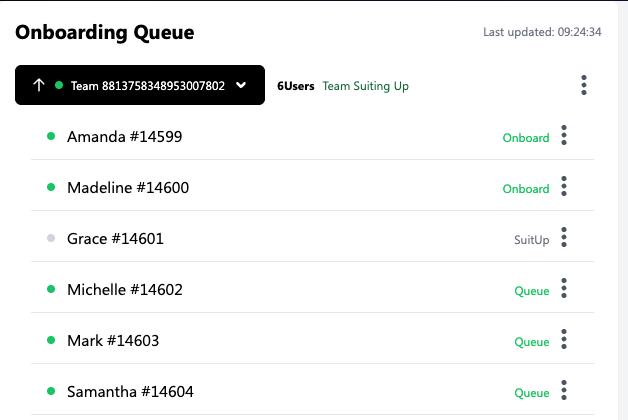The image size is (628, 420).
Task: Click the Onboard status for Madeline
Action: pos(526,189)
